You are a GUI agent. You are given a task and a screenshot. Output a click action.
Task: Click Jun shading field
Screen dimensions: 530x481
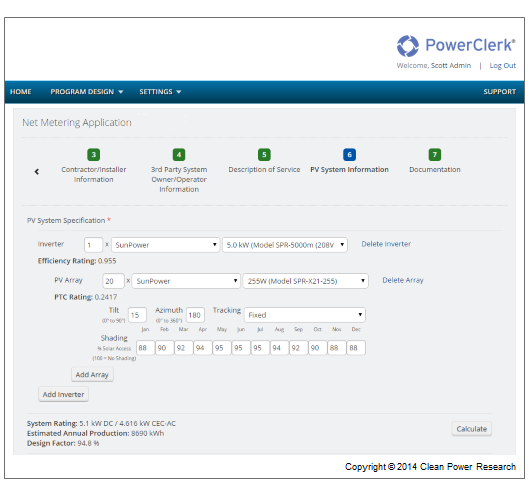coord(241,348)
